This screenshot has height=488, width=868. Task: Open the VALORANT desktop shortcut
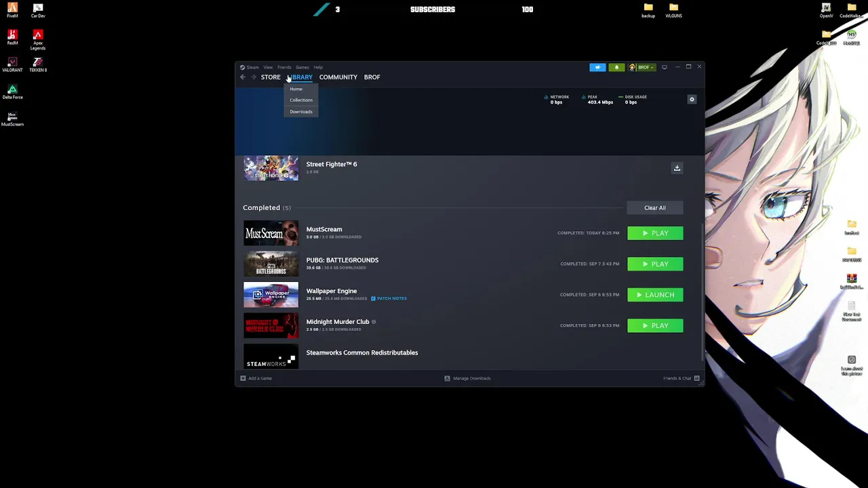(x=12, y=65)
